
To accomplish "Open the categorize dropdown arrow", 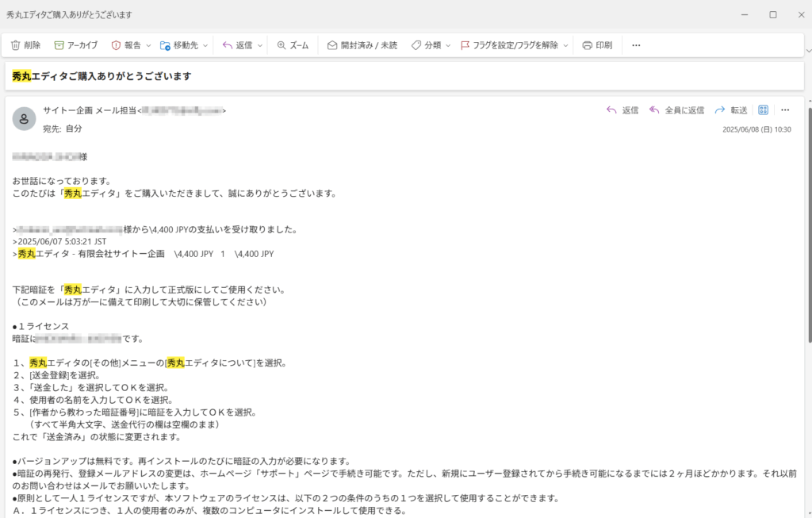I will (x=449, y=45).
